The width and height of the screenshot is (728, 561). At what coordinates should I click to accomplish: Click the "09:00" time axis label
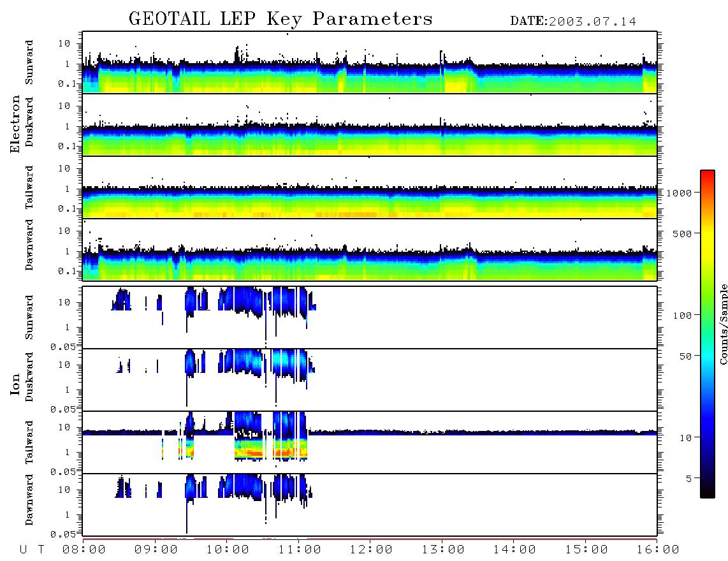point(156,550)
